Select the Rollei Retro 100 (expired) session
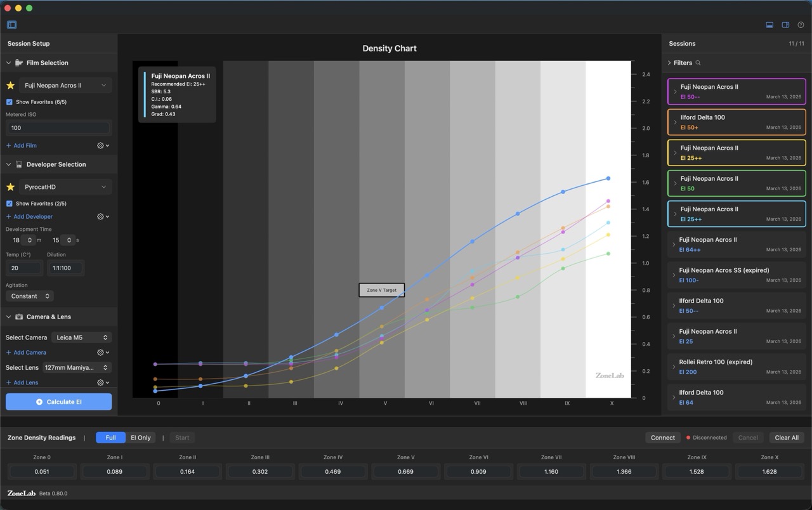This screenshot has width=812, height=510. point(737,367)
